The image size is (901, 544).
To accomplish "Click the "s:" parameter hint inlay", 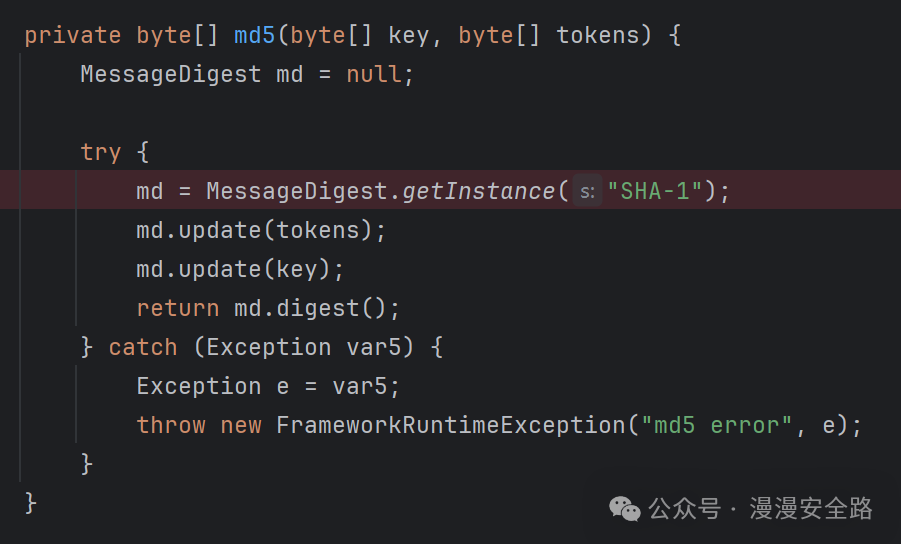I will click(x=588, y=191).
